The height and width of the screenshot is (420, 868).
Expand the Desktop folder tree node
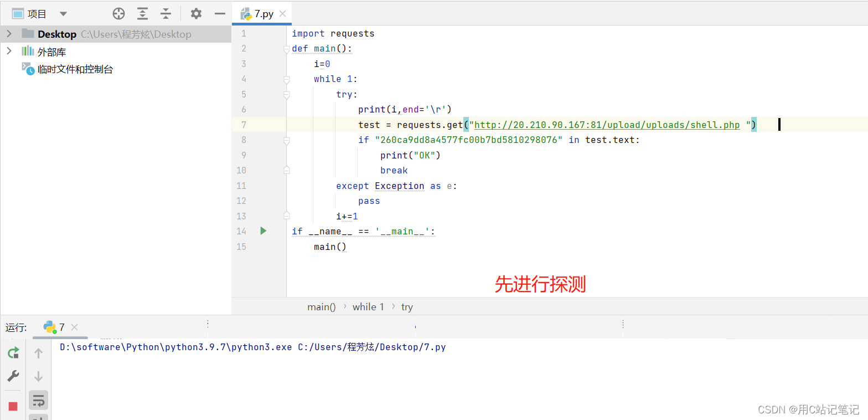(9, 34)
